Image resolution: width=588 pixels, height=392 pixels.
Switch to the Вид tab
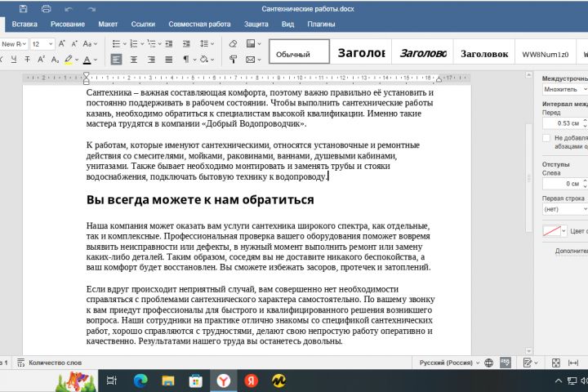click(x=287, y=24)
